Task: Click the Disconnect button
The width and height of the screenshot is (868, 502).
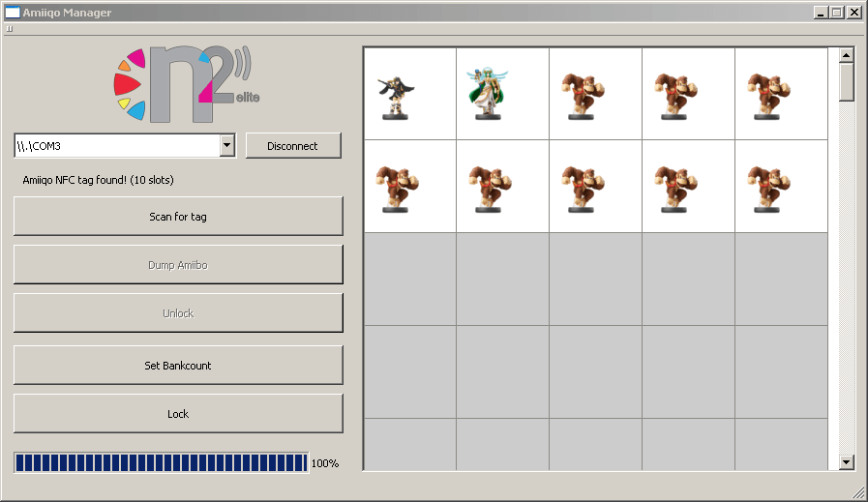Action: pos(293,146)
